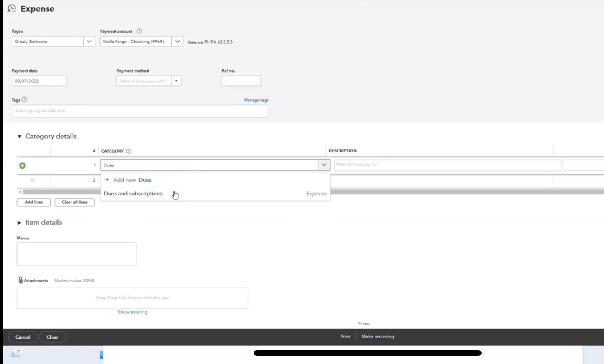Viewport: 604px width, 364px height.
Task: Click the Balance PHP4,683.53 text
Action: [x=210, y=42]
